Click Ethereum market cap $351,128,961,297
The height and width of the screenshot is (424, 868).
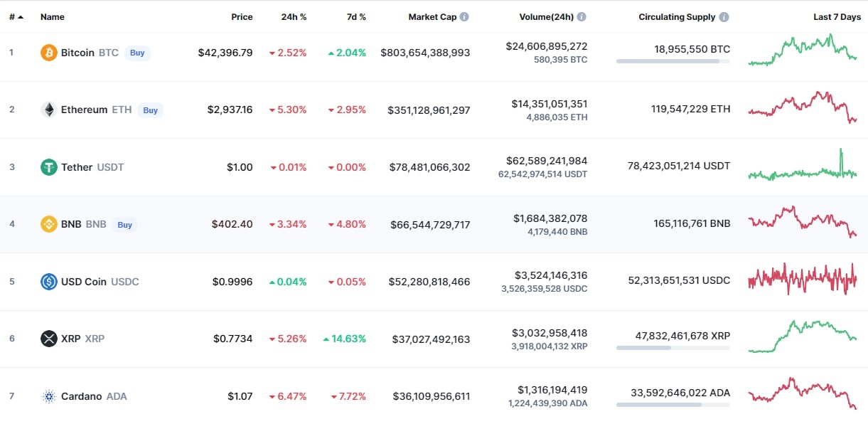point(429,110)
